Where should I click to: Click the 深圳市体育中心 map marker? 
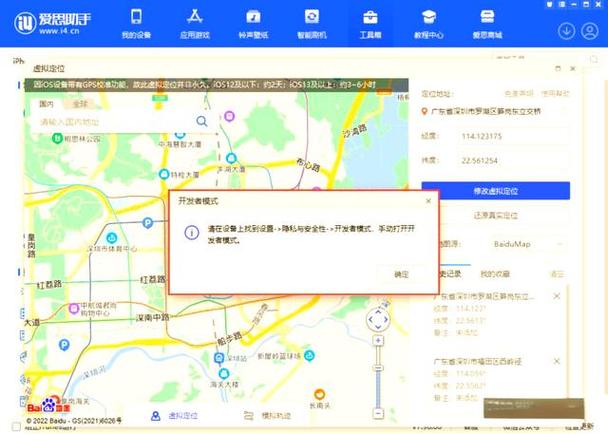(x=112, y=237)
